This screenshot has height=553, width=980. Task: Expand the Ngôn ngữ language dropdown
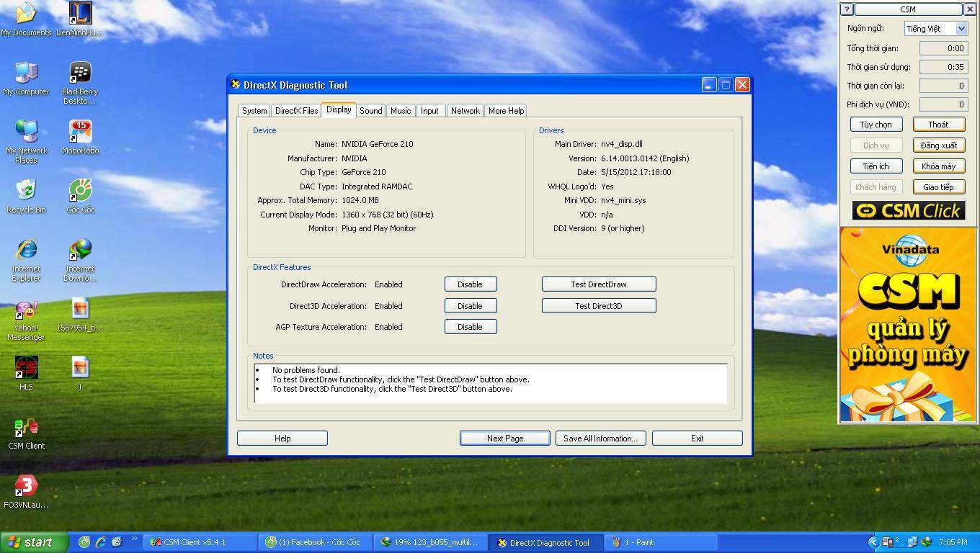click(x=961, y=29)
